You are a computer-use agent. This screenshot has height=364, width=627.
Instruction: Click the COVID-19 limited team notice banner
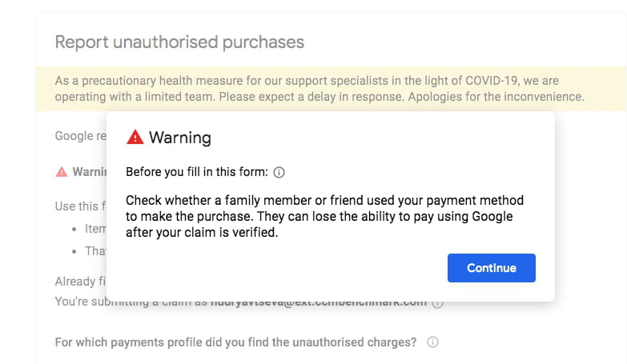pos(320,88)
